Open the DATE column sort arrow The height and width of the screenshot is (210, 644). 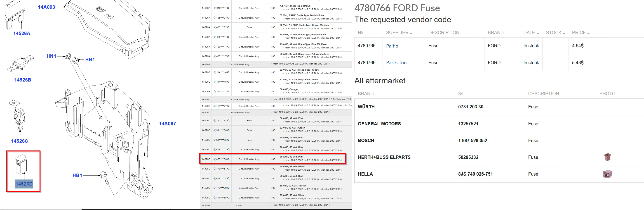click(x=538, y=33)
